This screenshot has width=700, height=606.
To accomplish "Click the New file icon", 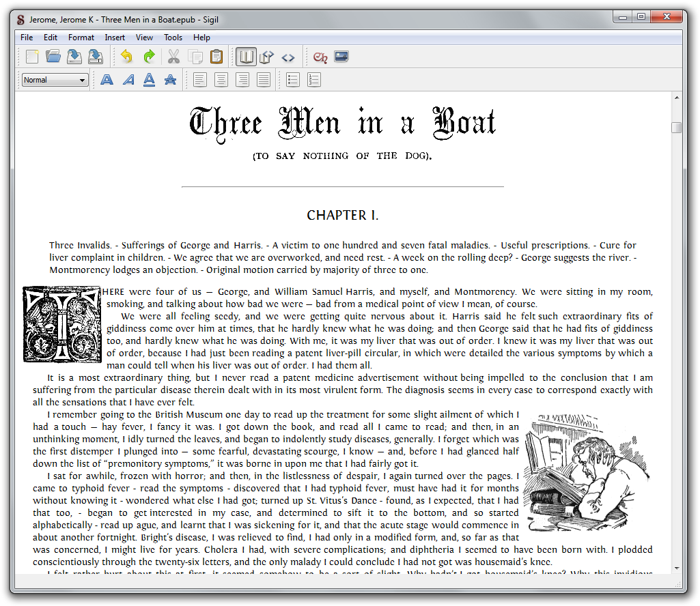I will pos(32,57).
